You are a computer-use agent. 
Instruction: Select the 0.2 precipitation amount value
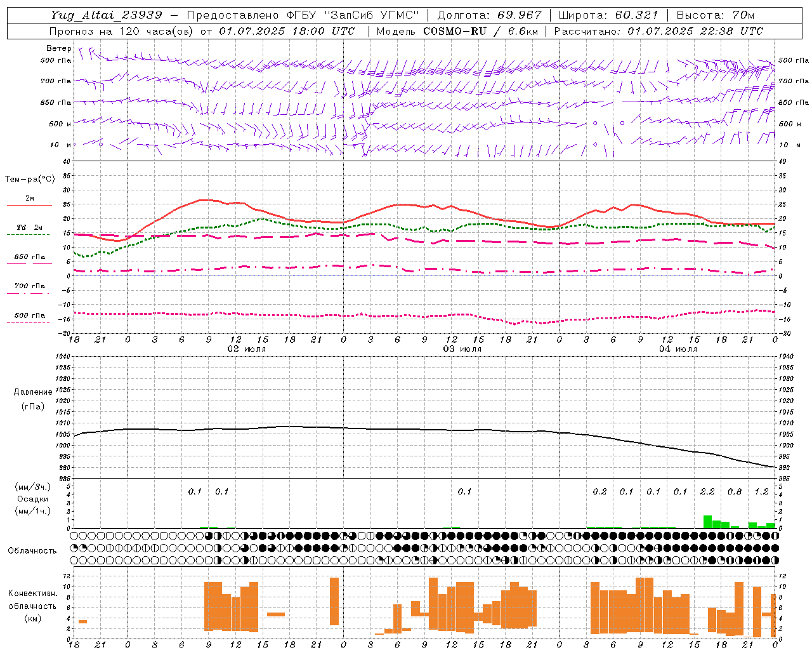pyautogui.click(x=599, y=491)
